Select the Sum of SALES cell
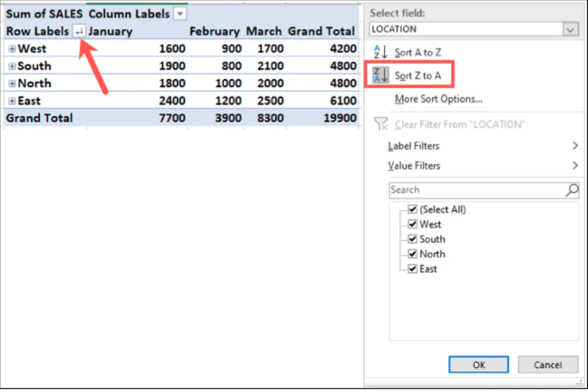The image size is (588, 392). click(44, 14)
